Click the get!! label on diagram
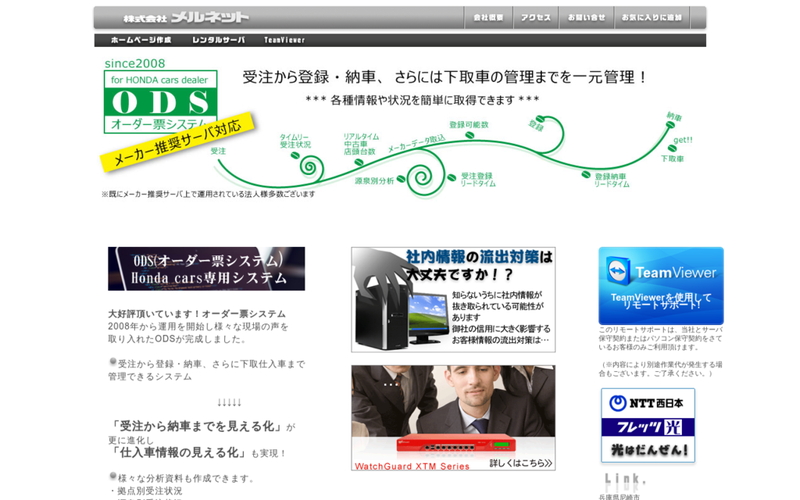Screen dimensions: 800x500 683,140
